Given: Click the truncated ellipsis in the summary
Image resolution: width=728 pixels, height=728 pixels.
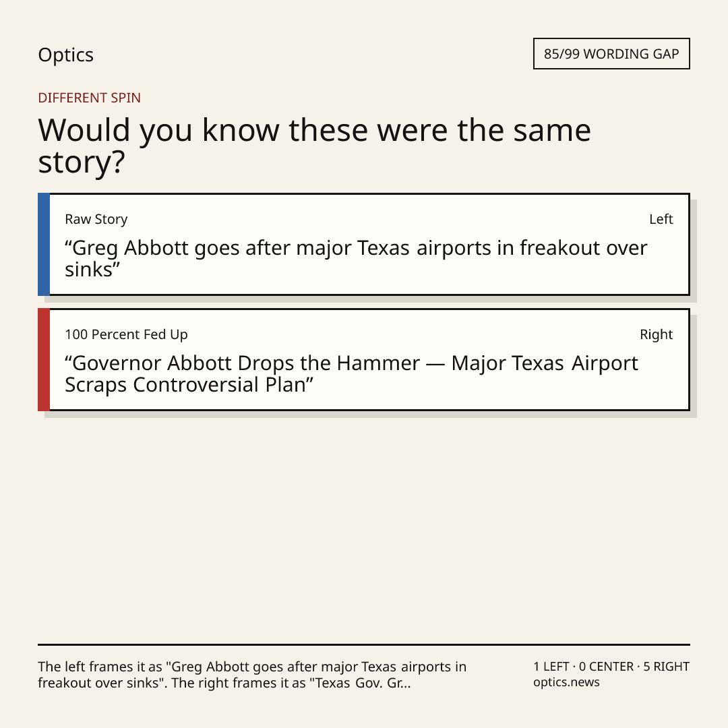Looking at the screenshot, I should tap(404, 683).
